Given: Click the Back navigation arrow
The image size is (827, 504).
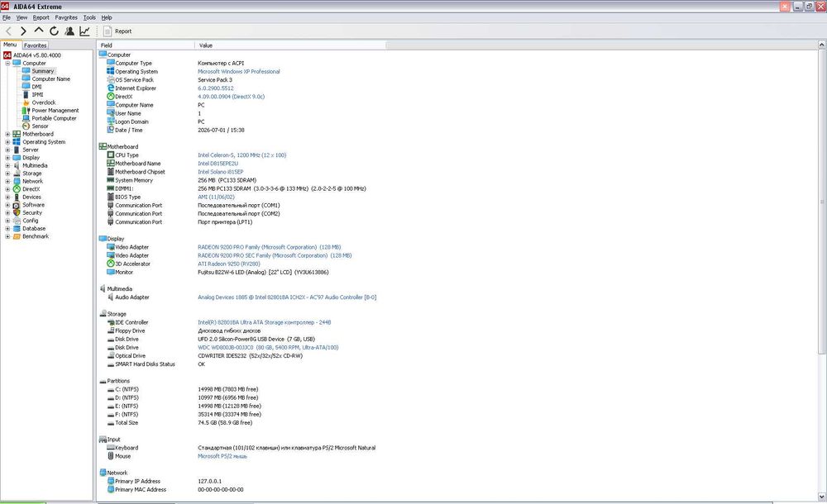Looking at the screenshot, I should (x=8, y=31).
